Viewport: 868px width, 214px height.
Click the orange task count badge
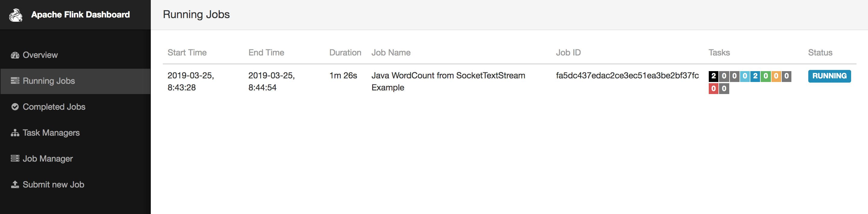(x=776, y=76)
